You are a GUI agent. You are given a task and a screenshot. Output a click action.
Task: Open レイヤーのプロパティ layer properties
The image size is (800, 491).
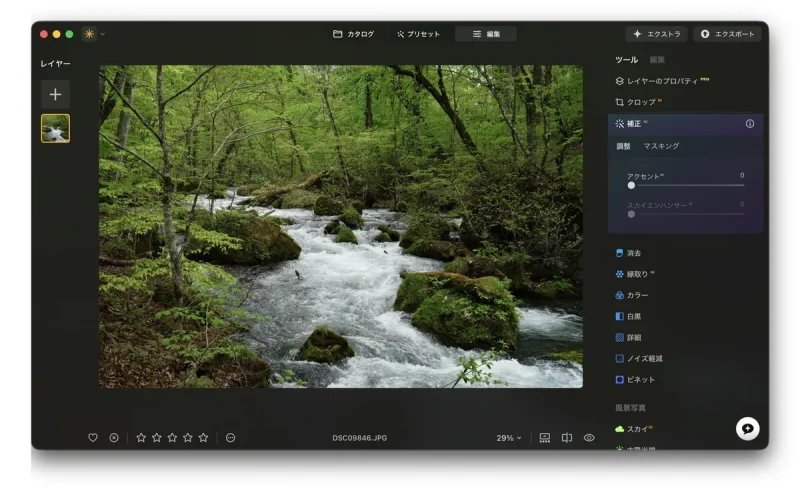pyautogui.click(x=661, y=80)
